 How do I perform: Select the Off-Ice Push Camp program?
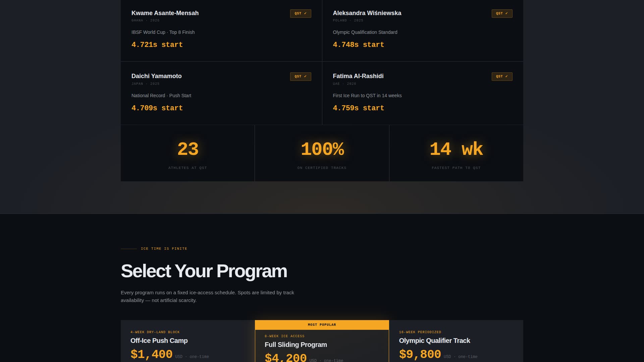pyautogui.click(x=159, y=341)
